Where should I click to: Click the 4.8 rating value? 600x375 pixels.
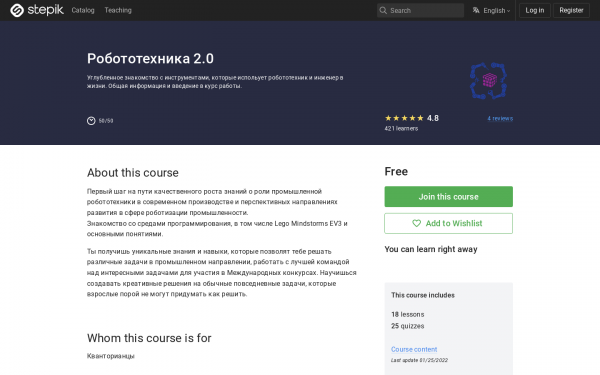tap(433, 118)
